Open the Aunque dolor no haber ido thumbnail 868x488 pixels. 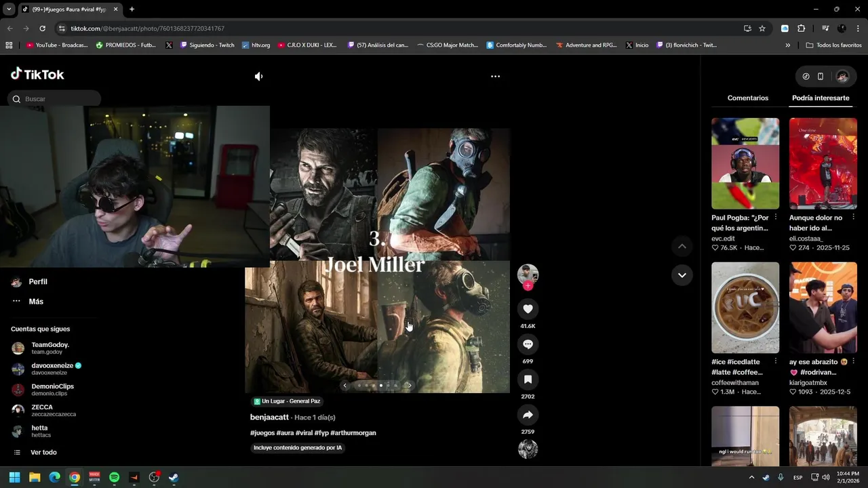(x=823, y=163)
